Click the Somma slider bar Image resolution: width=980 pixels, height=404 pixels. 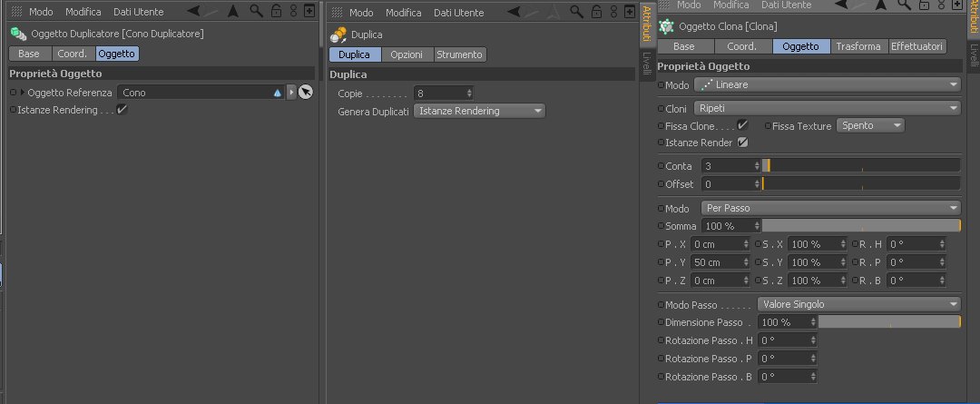pos(861,226)
